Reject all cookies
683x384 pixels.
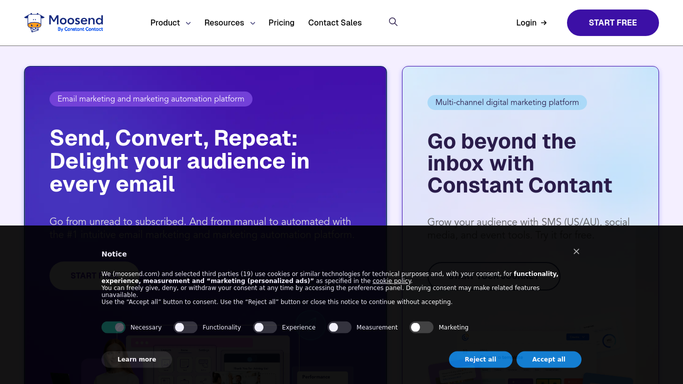tap(480, 359)
